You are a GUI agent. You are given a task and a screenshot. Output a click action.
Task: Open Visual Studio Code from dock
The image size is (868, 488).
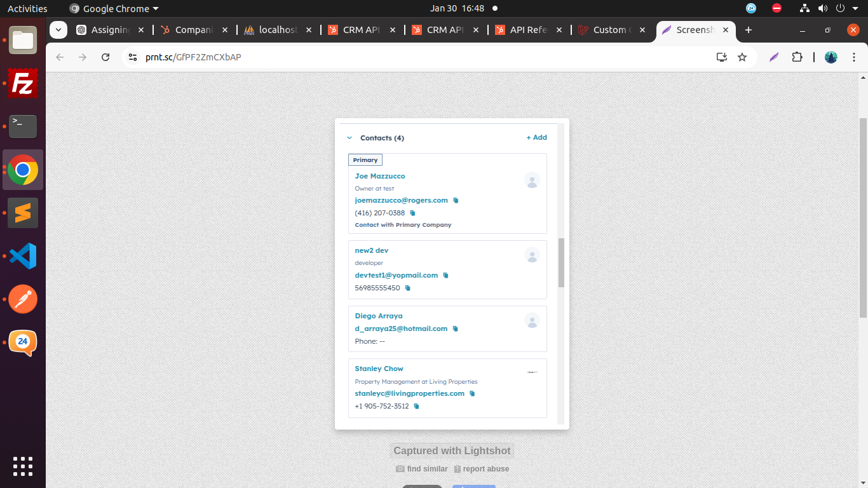point(23,256)
